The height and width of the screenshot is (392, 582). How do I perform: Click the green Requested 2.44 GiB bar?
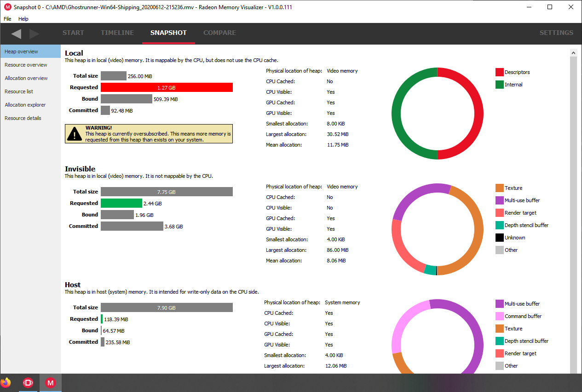pyautogui.click(x=121, y=203)
